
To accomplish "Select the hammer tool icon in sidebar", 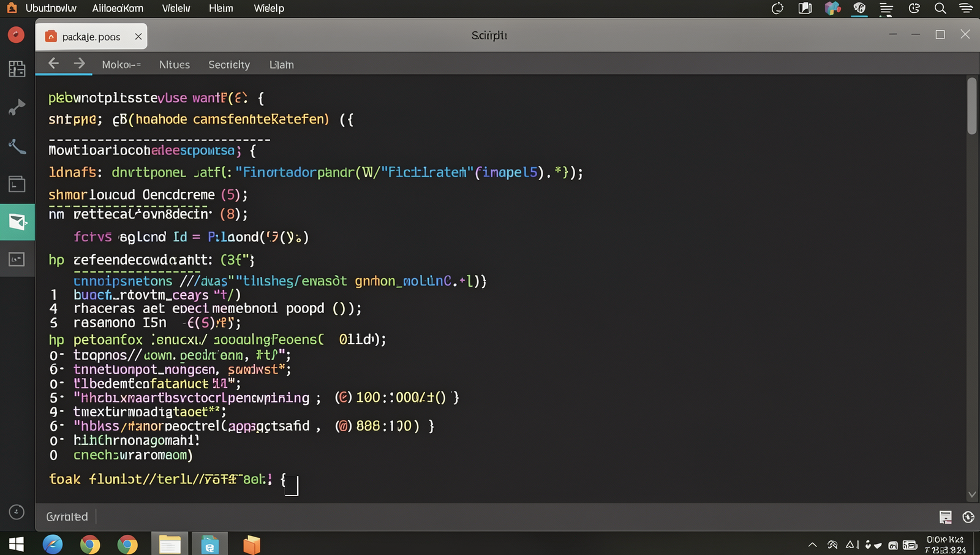I will tap(17, 108).
